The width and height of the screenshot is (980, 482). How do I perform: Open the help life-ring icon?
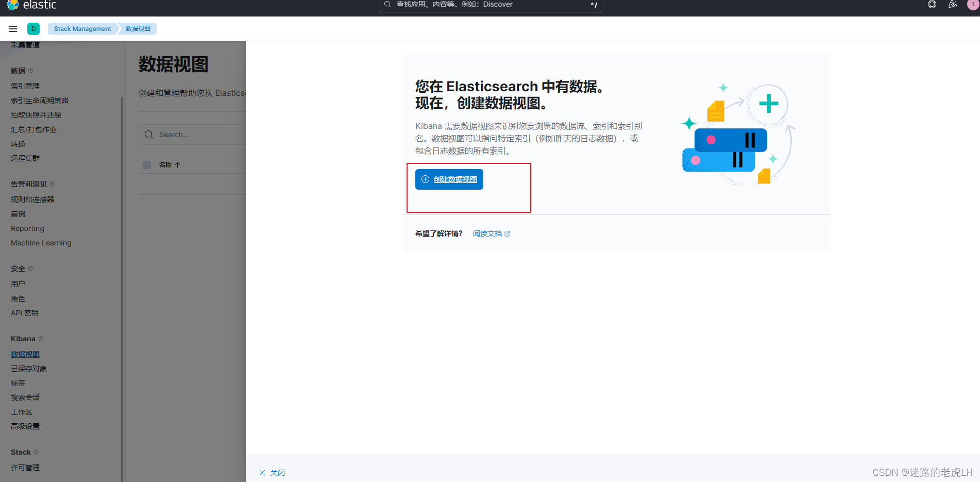point(931,4)
